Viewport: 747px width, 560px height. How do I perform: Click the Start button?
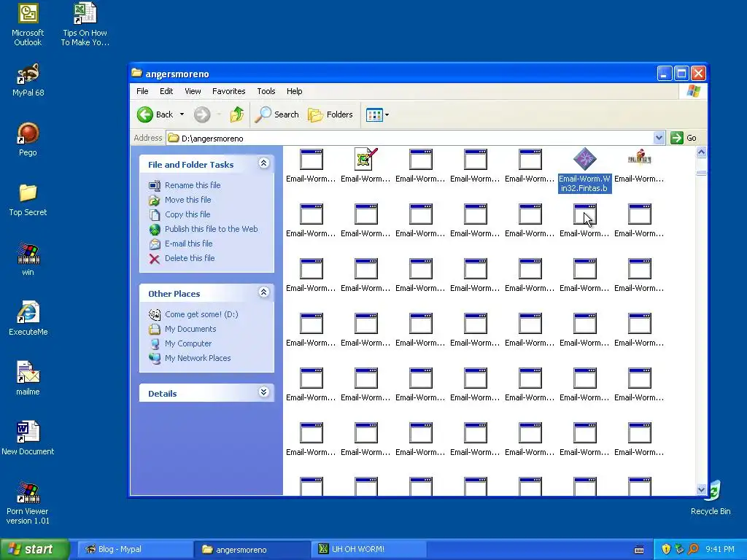(34, 549)
